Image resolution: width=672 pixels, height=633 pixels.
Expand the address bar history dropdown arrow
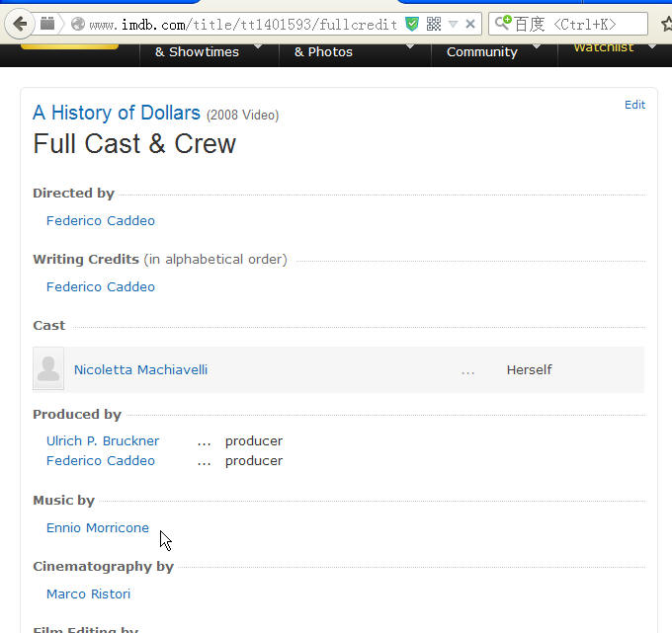(453, 24)
